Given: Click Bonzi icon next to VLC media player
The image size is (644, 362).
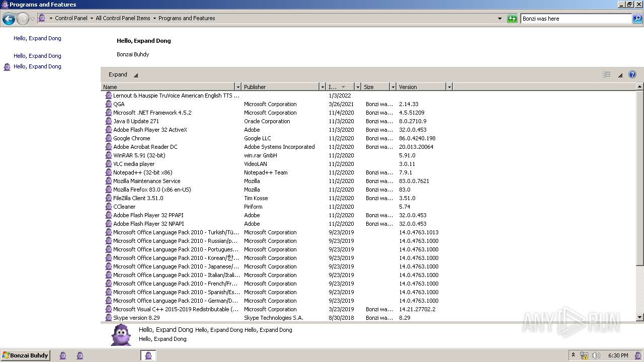Looking at the screenshot, I should pyautogui.click(x=108, y=164).
